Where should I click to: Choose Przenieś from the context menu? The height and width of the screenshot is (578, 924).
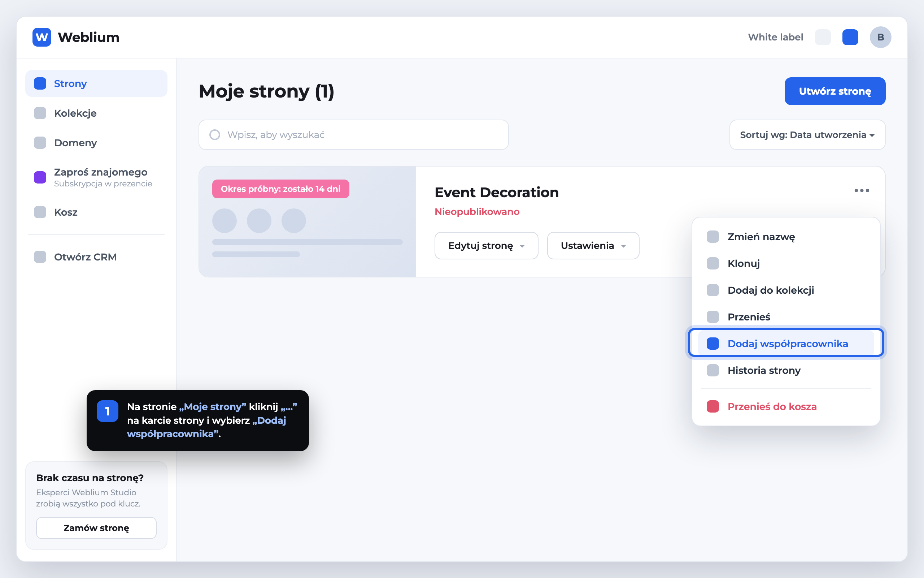(x=786, y=317)
